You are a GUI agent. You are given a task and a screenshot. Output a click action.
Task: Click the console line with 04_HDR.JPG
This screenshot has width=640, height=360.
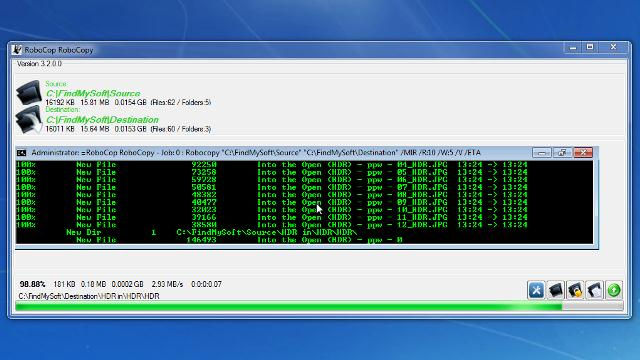[x=271, y=165]
